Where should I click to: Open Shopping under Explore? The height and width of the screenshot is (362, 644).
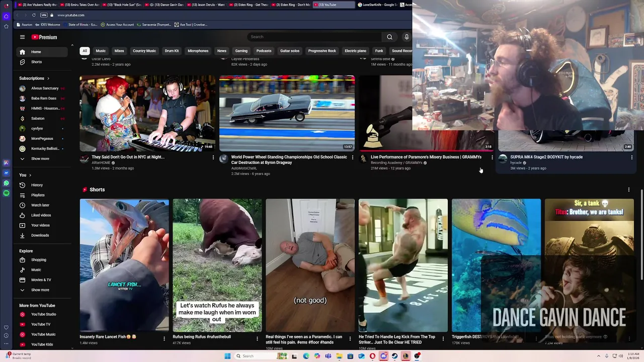[x=42, y=260]
